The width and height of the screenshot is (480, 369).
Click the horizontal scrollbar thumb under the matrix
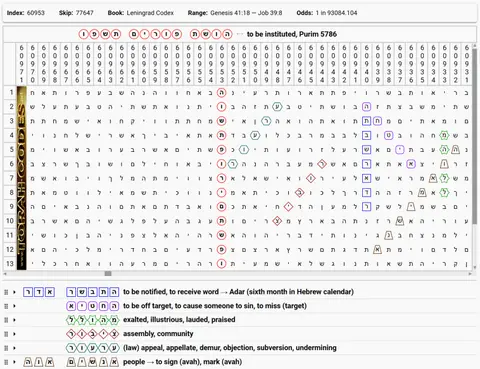coord(108,274)
